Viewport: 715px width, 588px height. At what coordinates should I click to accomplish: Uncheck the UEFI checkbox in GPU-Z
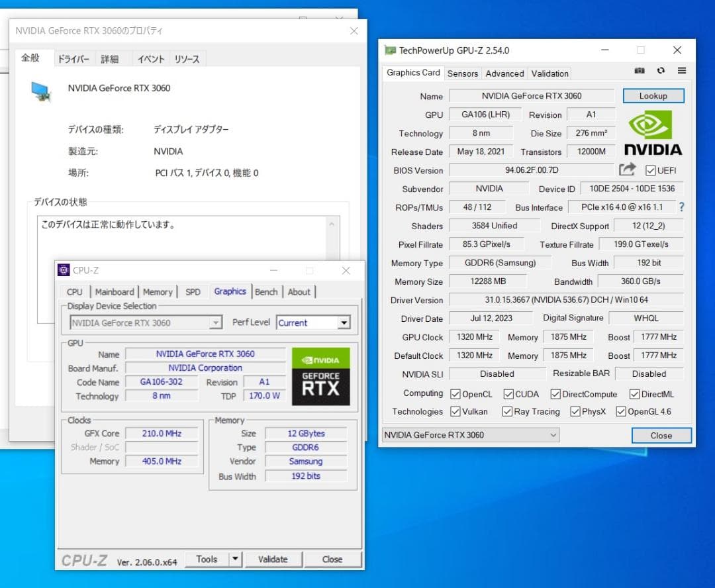[649, 170]
